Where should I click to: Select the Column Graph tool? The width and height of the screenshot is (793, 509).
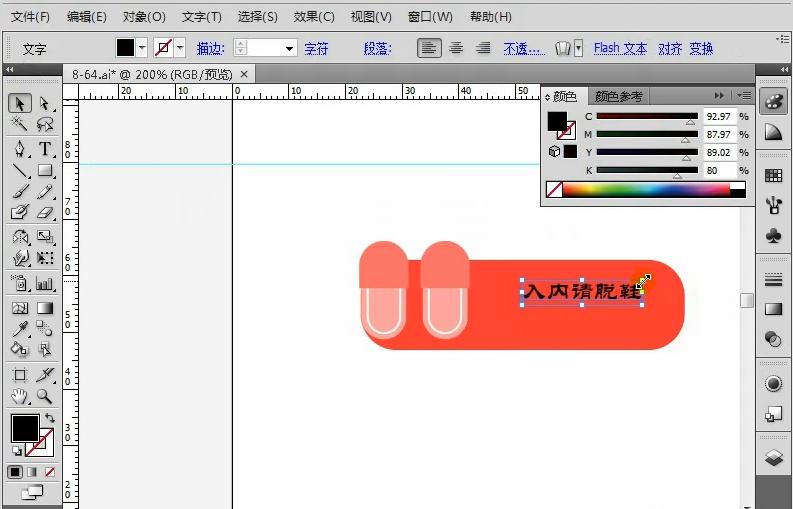(45, 282)
